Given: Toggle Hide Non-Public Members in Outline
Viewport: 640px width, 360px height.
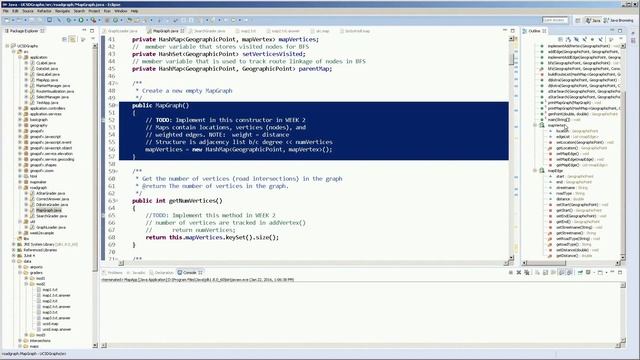Looking at the screenshot, I should click(x=592, y=39).
